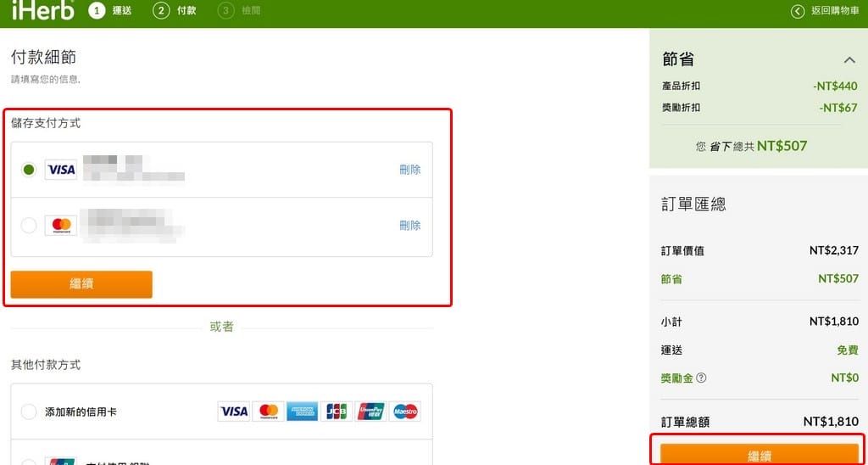Click Maestro card icon
The width and height of the screenshot is (868, 465).
tap(404, 412)
